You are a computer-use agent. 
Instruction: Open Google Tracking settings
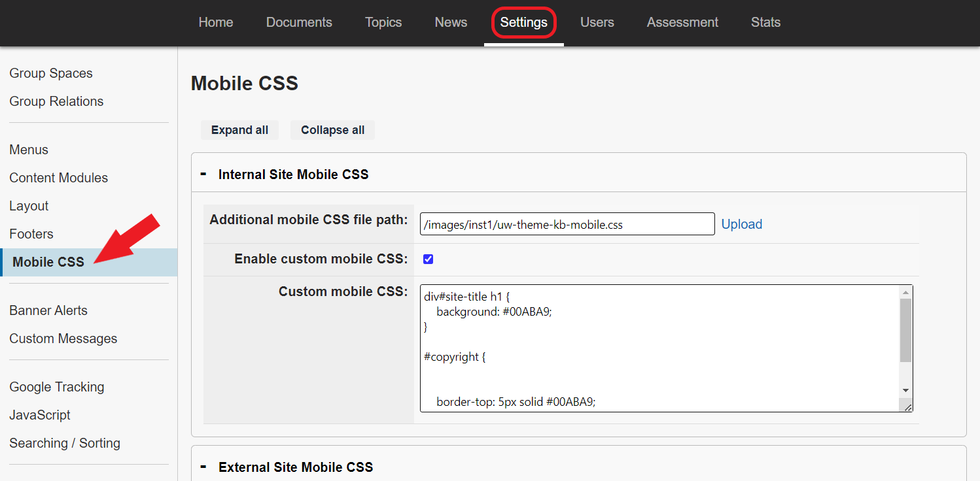57,387
